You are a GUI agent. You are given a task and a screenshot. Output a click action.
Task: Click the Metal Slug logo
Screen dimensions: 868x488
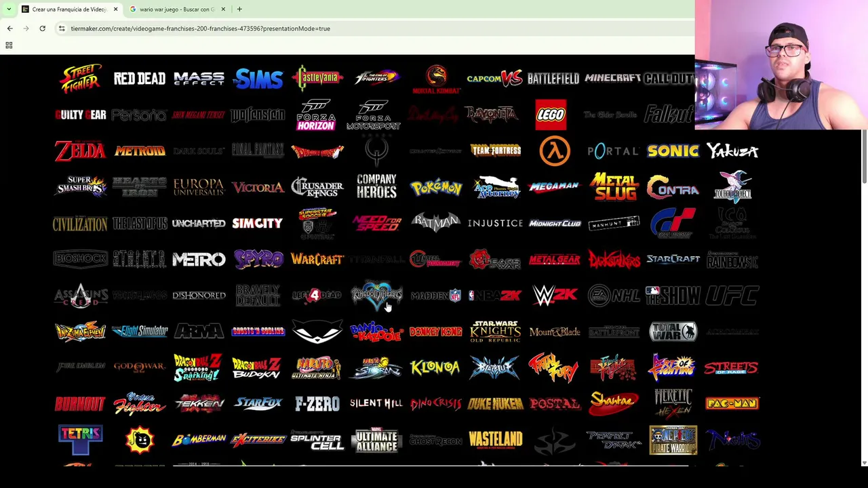click(614, 186)
